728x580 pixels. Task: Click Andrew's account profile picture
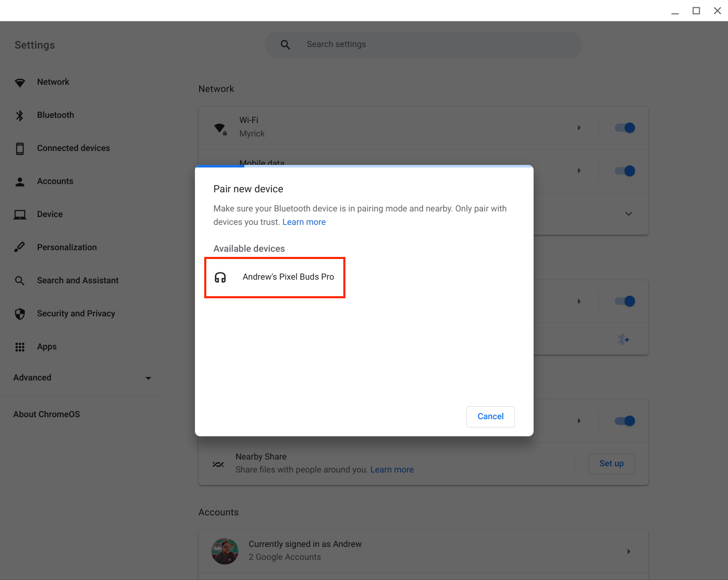click(x=225, y=551)
